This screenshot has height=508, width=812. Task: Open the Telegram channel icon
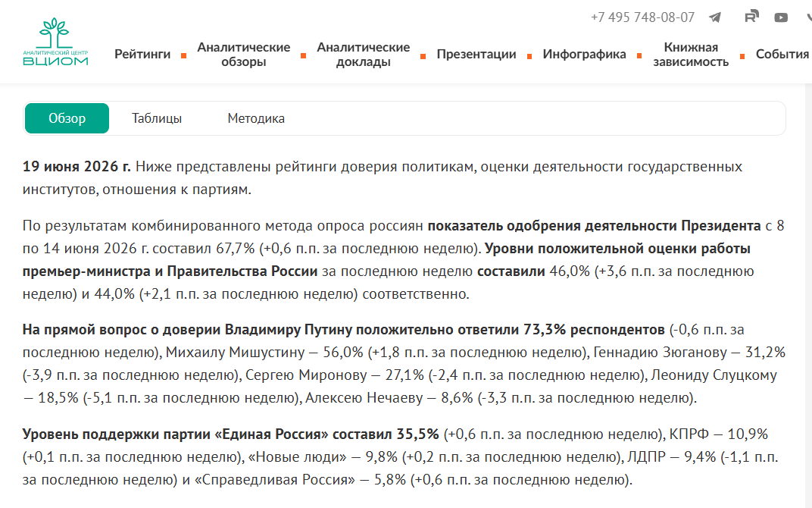pos(715,17)
